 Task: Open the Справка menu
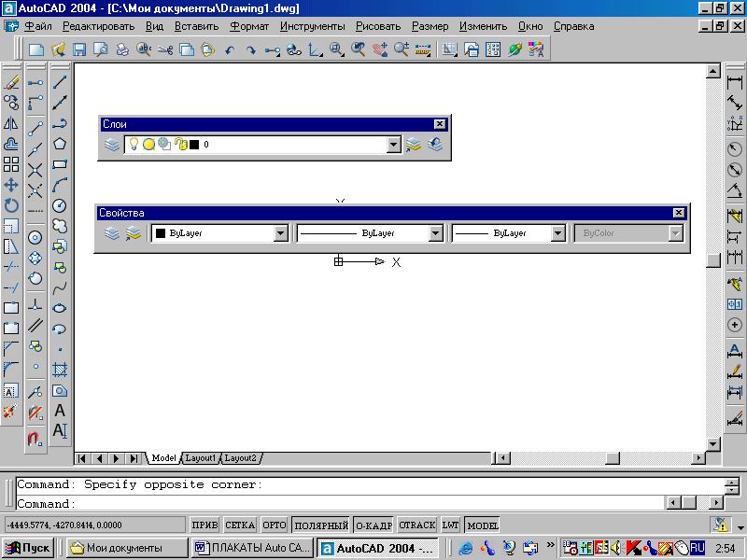pyautogui.click(x=573, y=26)
